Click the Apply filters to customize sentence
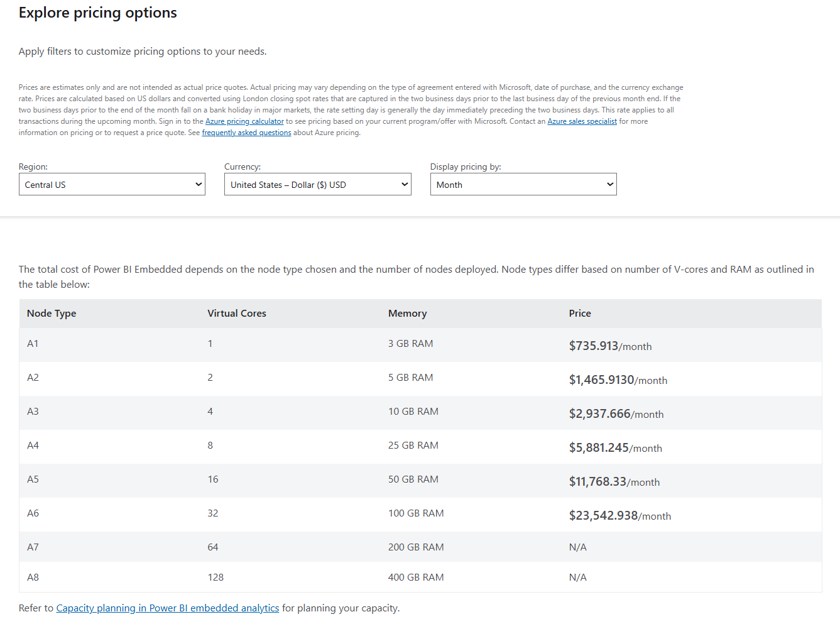Screen dimensions: 840x629 click(x=143, y=52)
